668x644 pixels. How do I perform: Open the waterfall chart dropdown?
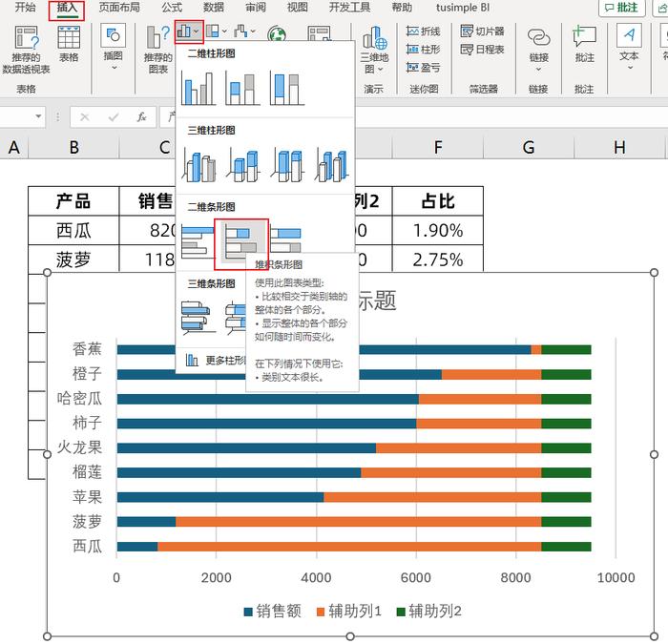(244, 31)
